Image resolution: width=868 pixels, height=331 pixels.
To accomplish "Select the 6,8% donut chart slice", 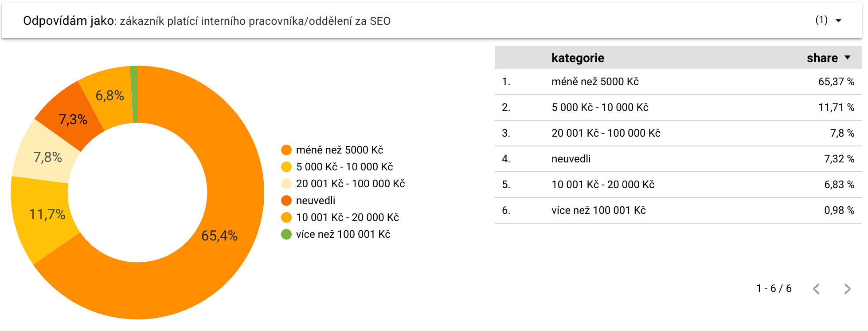I will point(109,95).
